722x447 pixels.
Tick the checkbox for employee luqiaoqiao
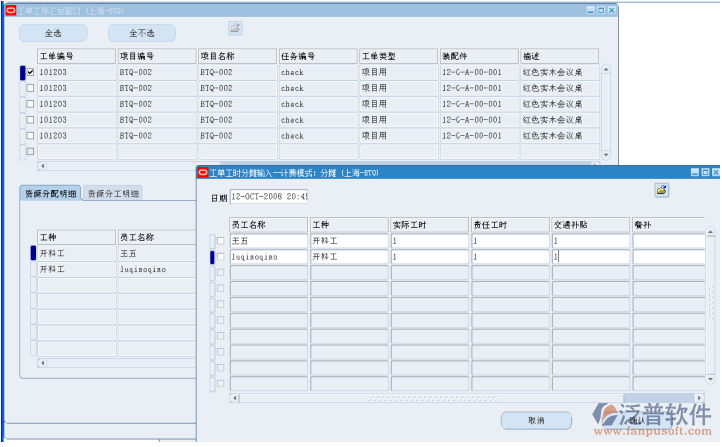tap(221, 257)
